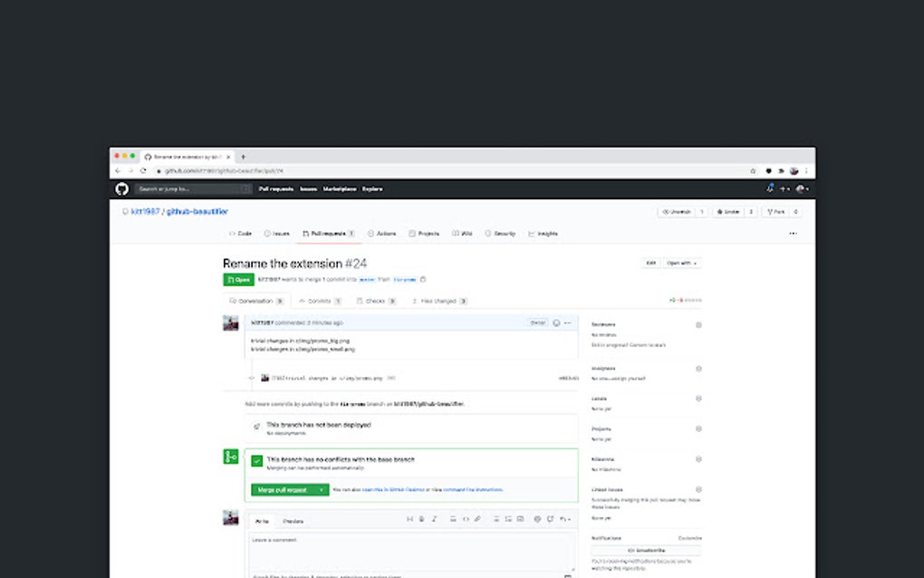The image size is (924, 578).
Task: Open the header formatting icon
Action: [409, 519]
